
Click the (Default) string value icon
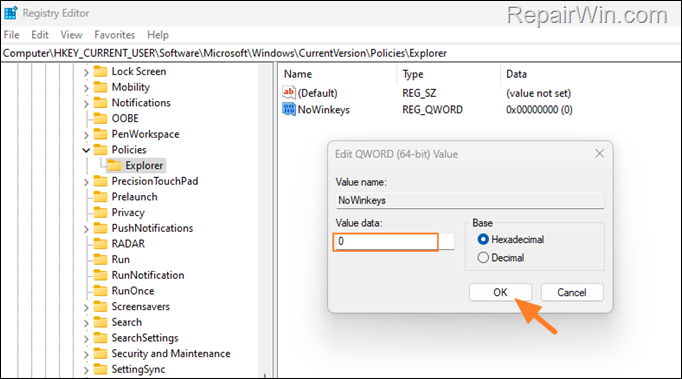(x=289, y=92)
